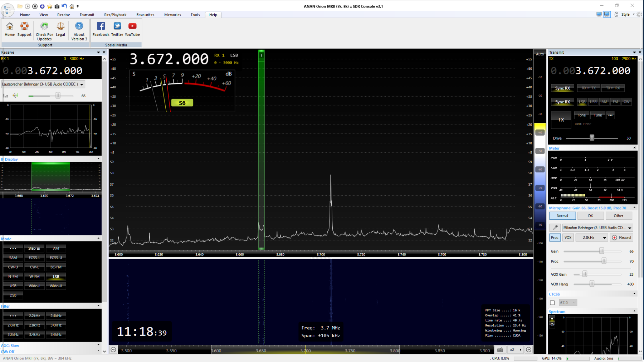
Task: Click the audio equalizer bars icon beside speaker
Action: pyautogui.click(x=5, y=96)
